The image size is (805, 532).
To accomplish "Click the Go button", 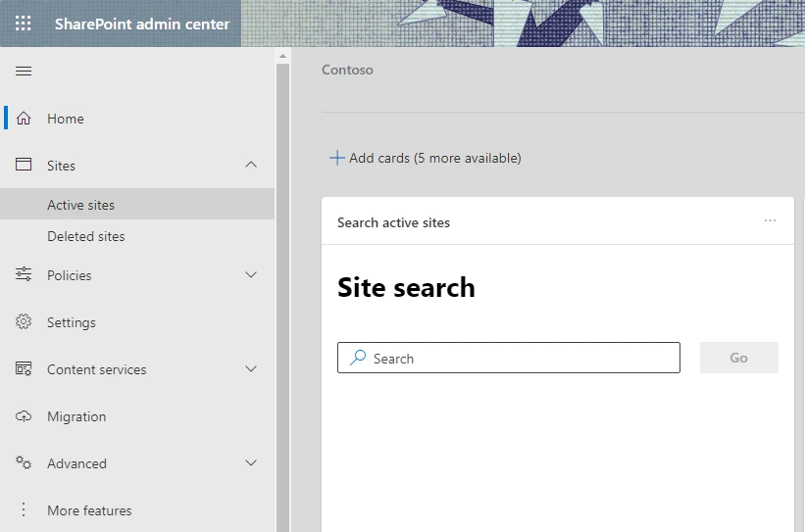I will point(738,358).
